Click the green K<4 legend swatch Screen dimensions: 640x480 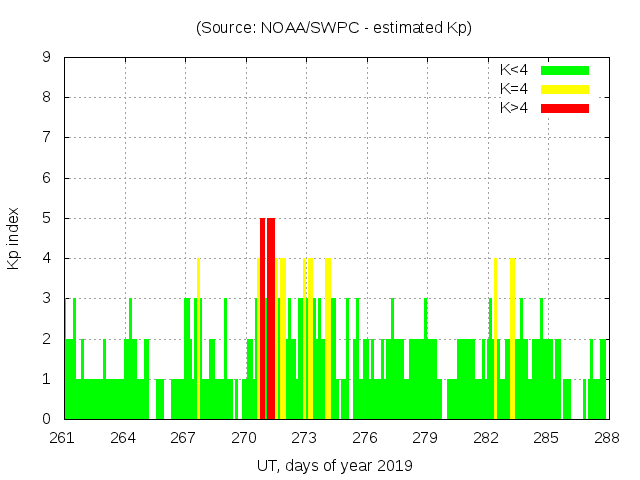click(565, 70)
